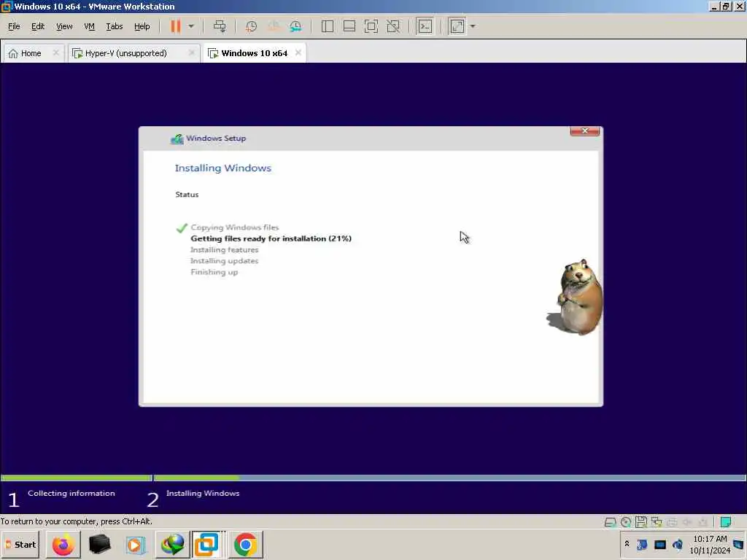The width and height of the screenshot is (747, 560).
Task: Click the USB device status icon
Action: coord(703,522)
